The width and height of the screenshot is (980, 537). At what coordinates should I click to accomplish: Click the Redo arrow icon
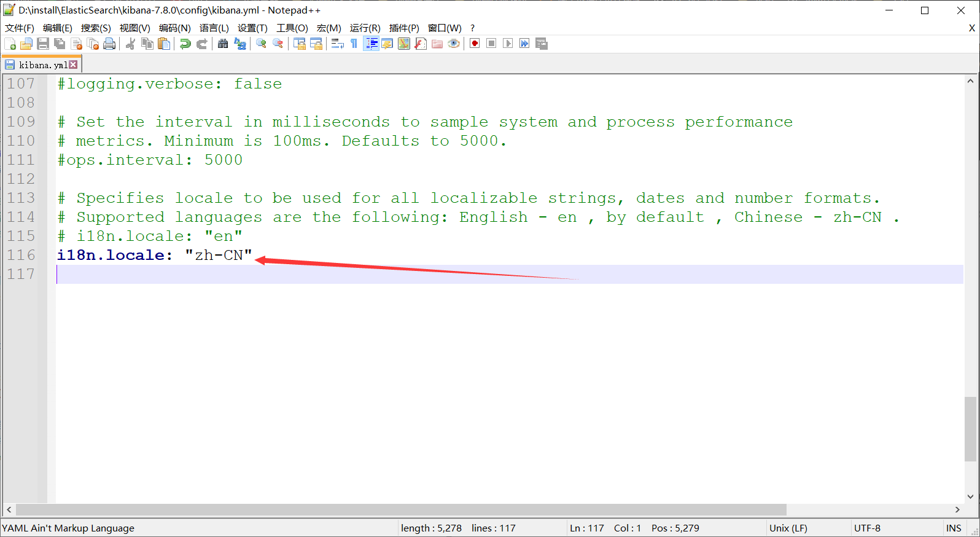[201, 44]
